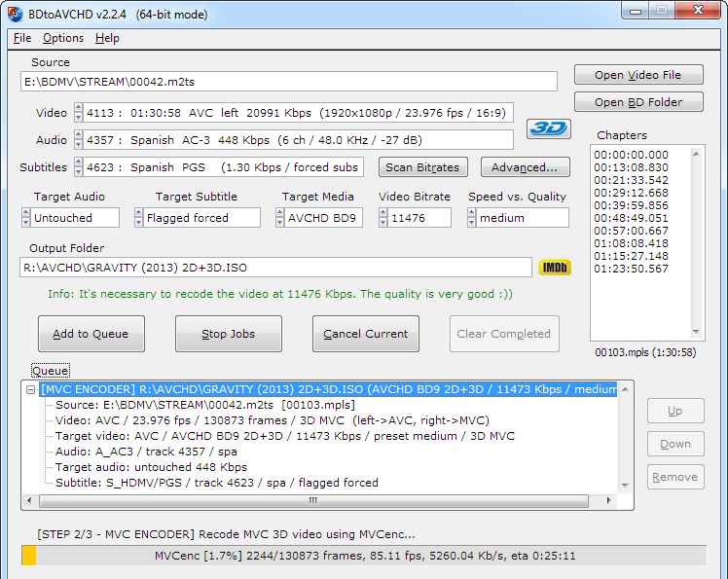Click the Video stream info field
This screenshot has height=579, width=728.
298,113
